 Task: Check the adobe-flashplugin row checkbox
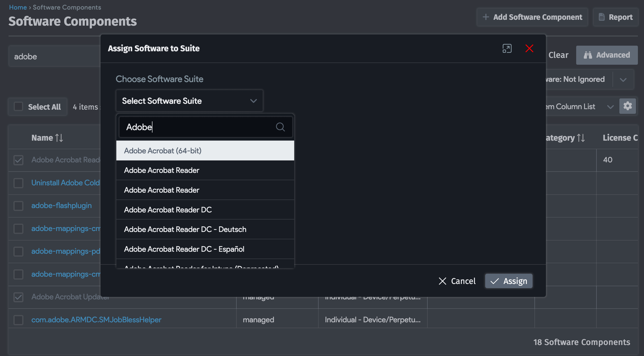click(18, 206)
